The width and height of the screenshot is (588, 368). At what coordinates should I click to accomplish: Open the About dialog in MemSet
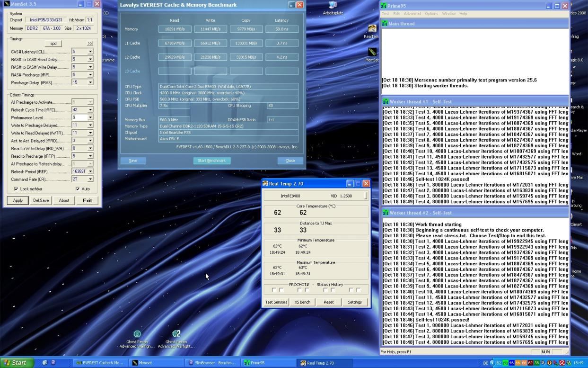click(64, 200)
